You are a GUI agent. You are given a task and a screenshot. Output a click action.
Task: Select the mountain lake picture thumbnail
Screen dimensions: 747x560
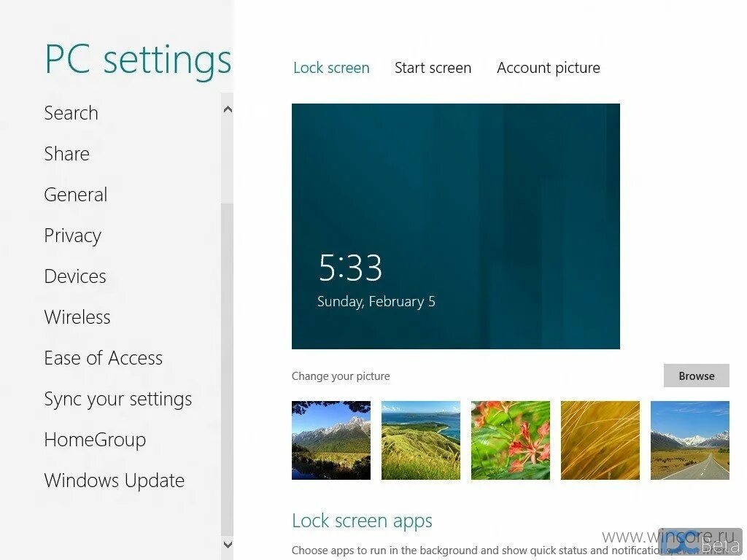330,440
